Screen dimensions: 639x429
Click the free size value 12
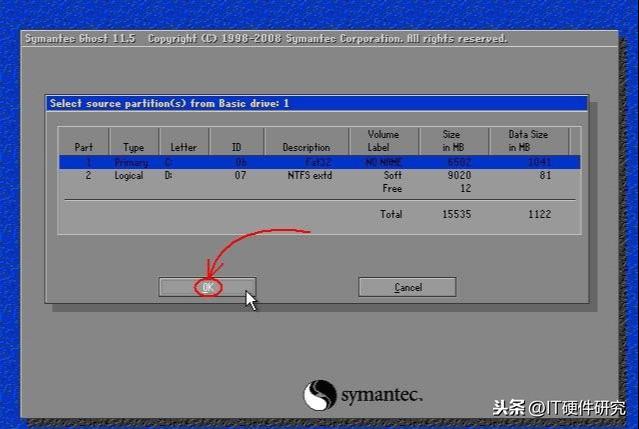pos(465,189)
